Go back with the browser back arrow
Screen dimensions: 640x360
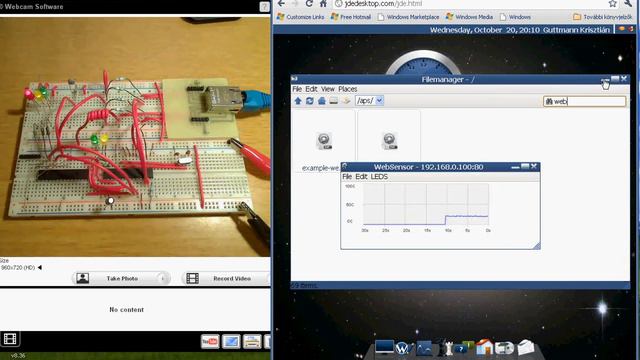[281, 4]
